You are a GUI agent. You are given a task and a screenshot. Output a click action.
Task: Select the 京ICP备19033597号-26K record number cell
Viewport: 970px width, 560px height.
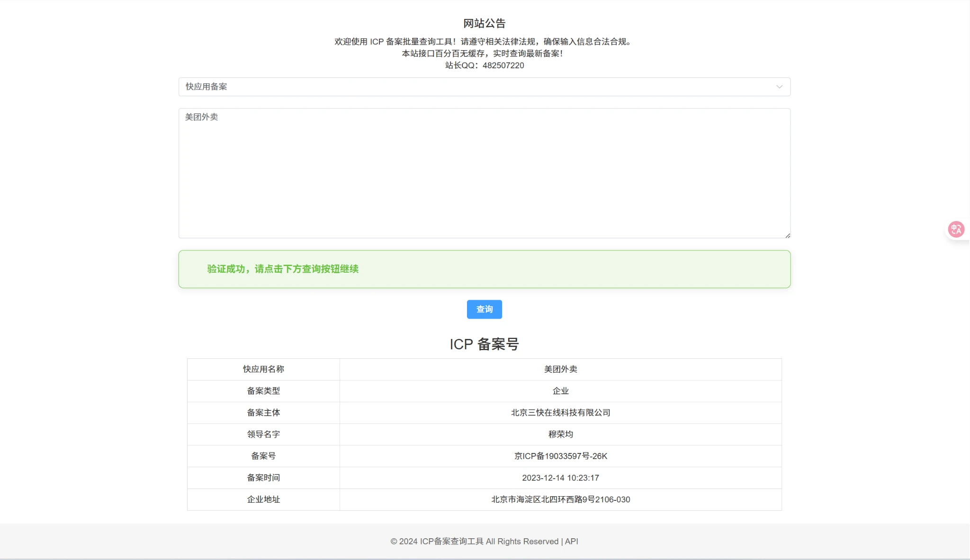(560, 456)
